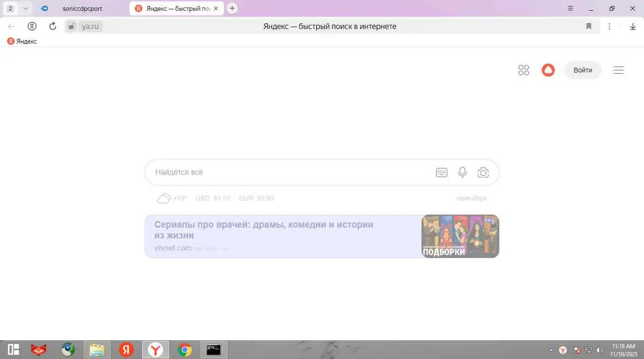Switch to Yandex Browser in the taskbar
The height and width of the screenshot is (359, 644).
point(155,350)
